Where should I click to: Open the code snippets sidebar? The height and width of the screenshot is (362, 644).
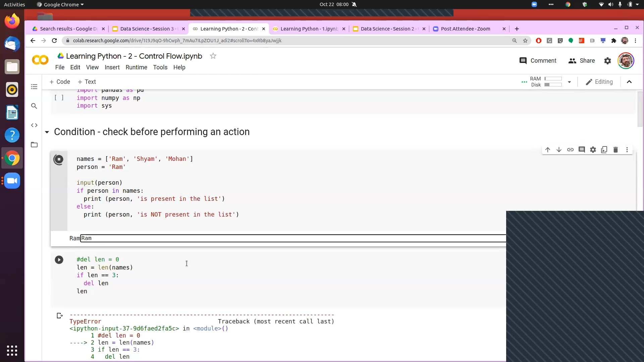34,125
